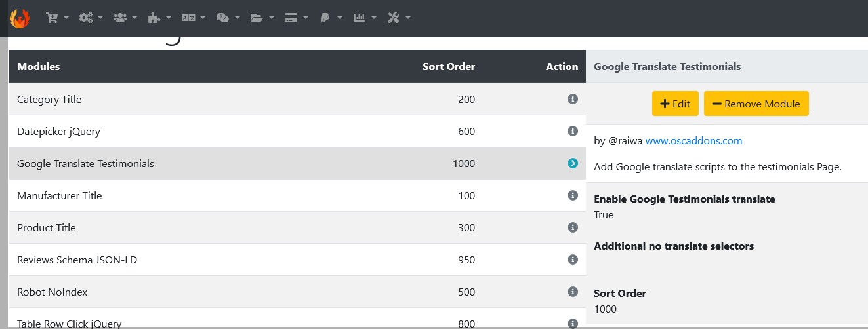Show info for Category Title module

573,99
